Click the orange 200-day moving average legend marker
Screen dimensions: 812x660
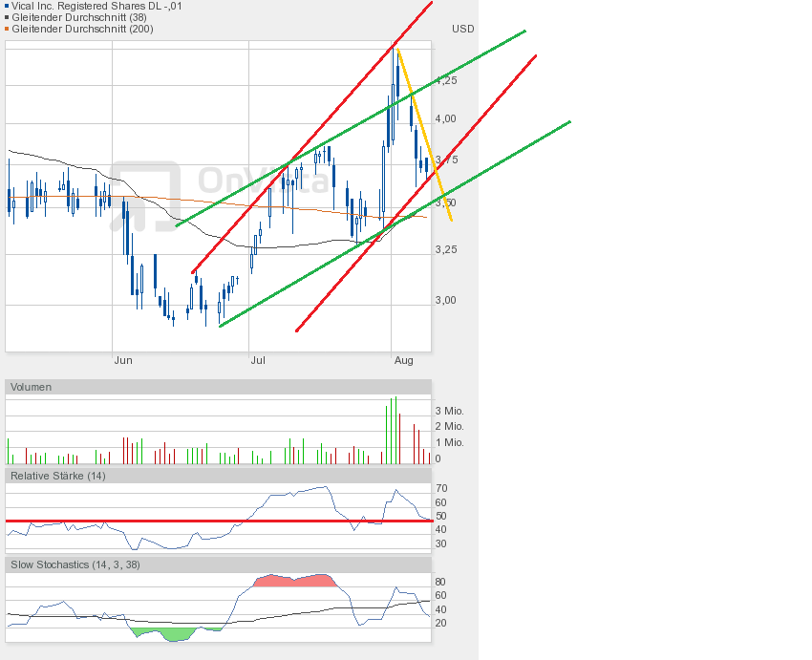coord(7,30)
